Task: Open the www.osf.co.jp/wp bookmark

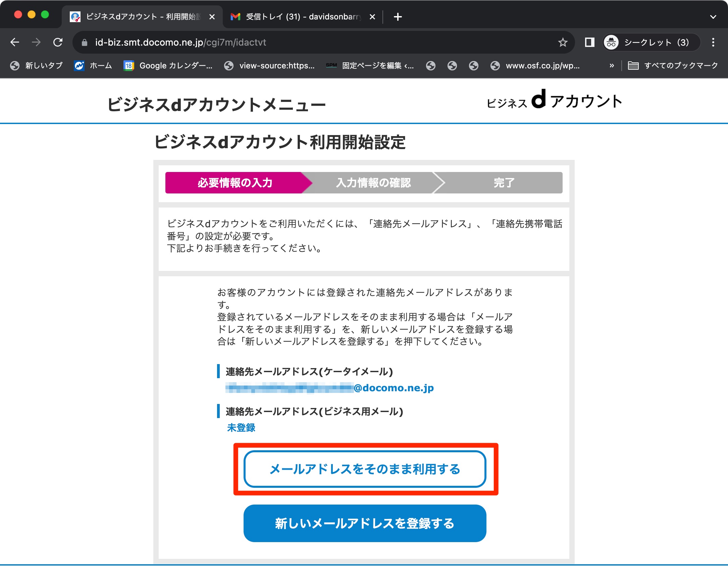Action: [535, 65]
